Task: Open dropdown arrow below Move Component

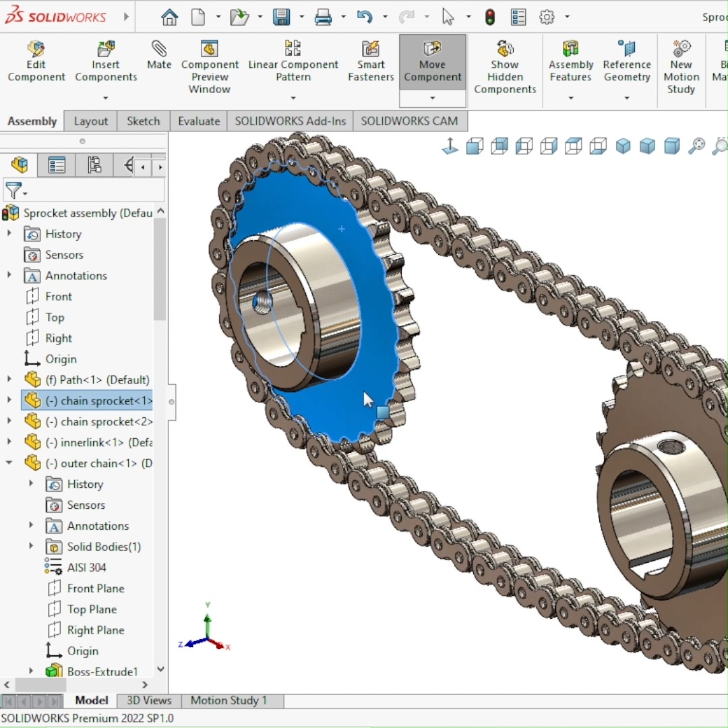Action: [432, 98]
